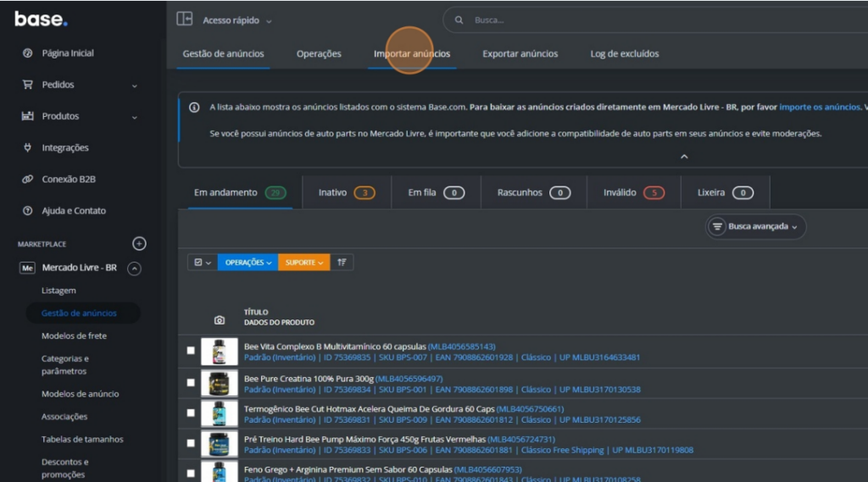This screenshot has width=868, height=482.
Task: Open Modelos de frete in sidebar
Action: coord(74,336)
